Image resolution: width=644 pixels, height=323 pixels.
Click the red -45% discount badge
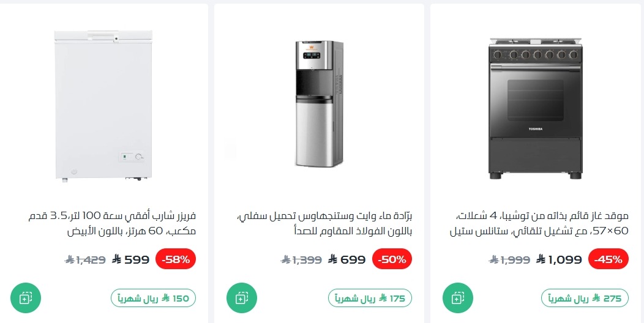[x=609, y=259]
